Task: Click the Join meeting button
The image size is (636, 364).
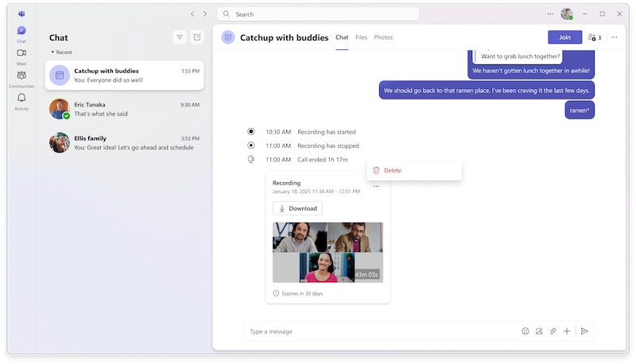Action: (x=564, y=37)
